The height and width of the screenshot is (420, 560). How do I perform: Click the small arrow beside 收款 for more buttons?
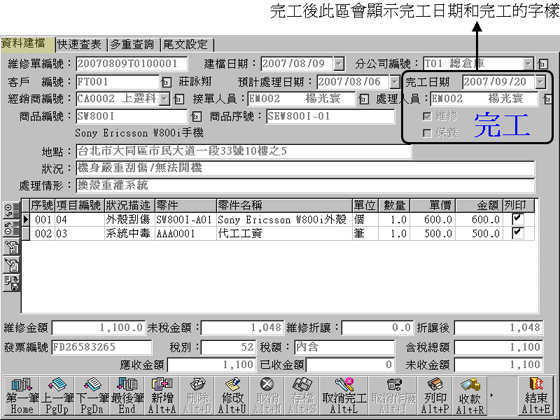[491, 395]
